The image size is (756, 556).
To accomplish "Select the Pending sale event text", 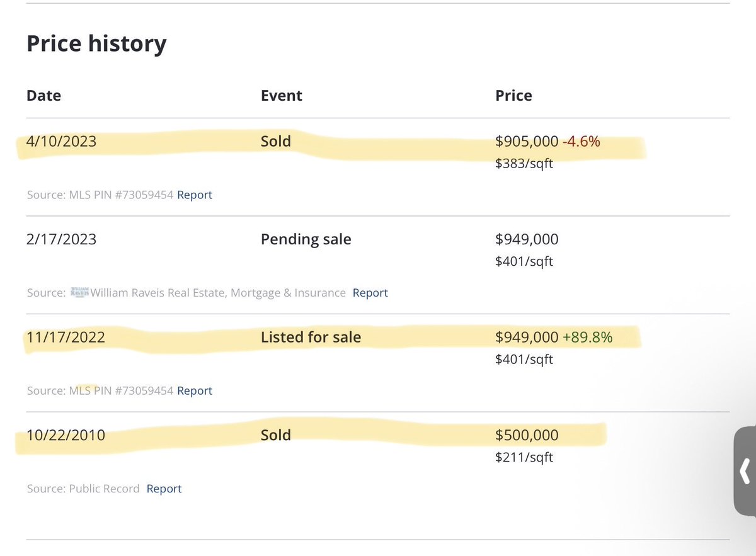I will coord(306,239).
